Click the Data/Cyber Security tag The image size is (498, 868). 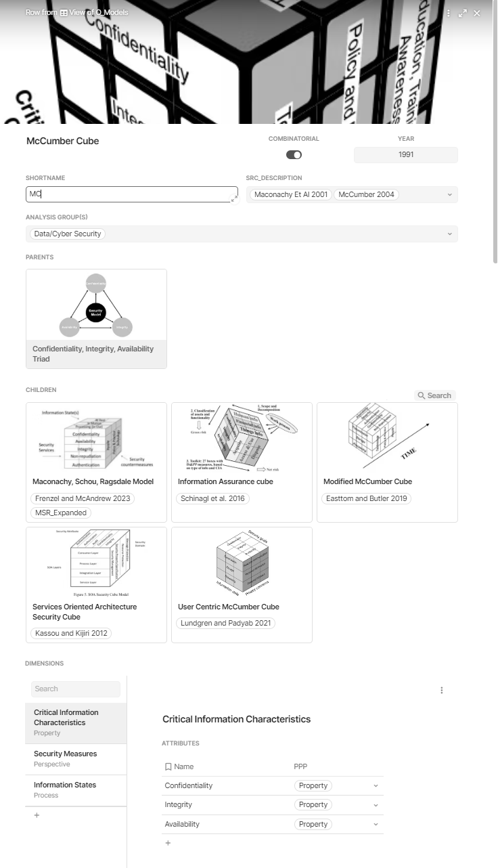click(x=68, y=234)
